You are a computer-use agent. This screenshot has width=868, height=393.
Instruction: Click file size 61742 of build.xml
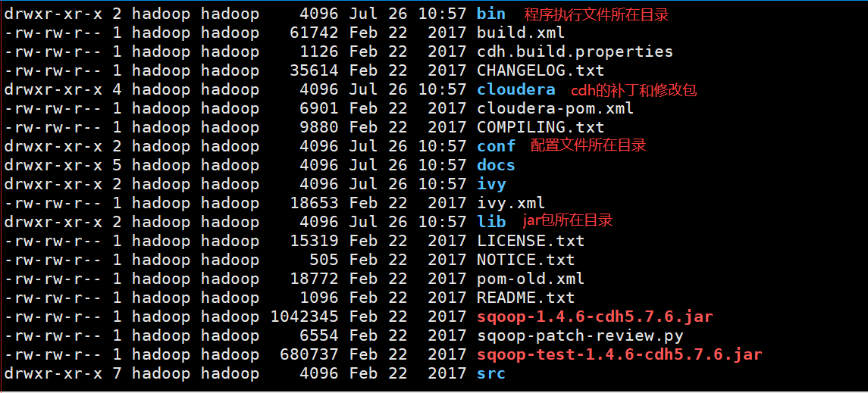315,33
